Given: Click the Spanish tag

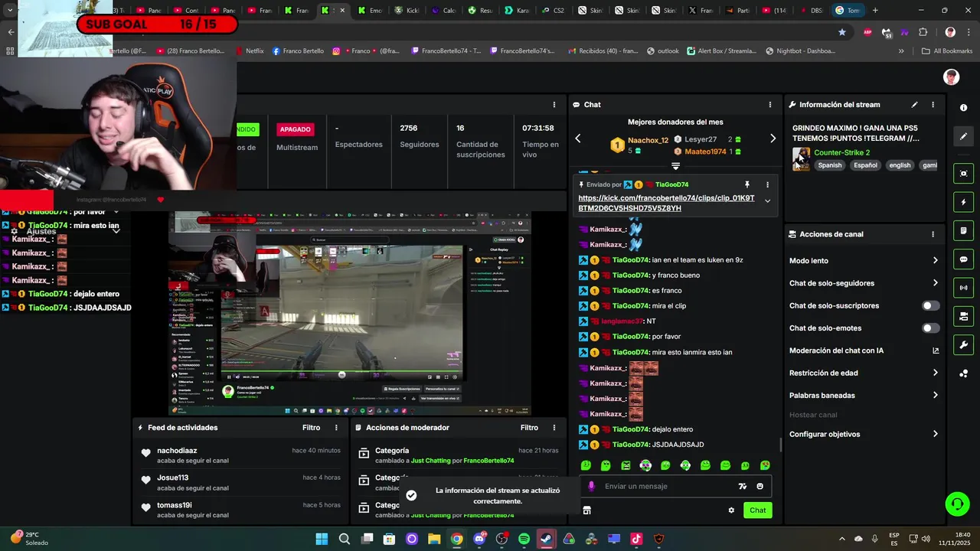Looking at the screenshot, I should pyautogui.click(x=829, y=165).
